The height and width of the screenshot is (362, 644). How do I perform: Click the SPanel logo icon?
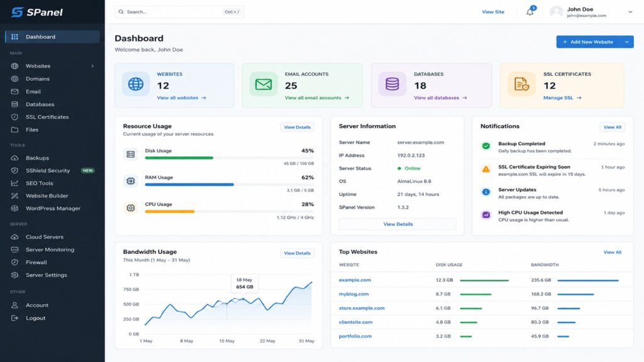tap(17, 12)
